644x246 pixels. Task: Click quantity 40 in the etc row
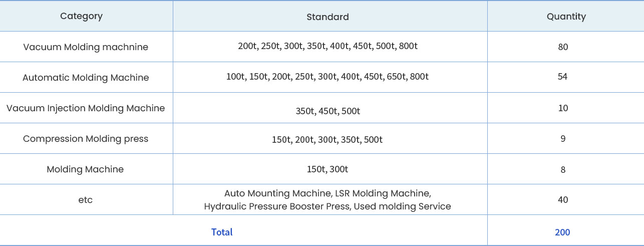click(x=563, y=200)
